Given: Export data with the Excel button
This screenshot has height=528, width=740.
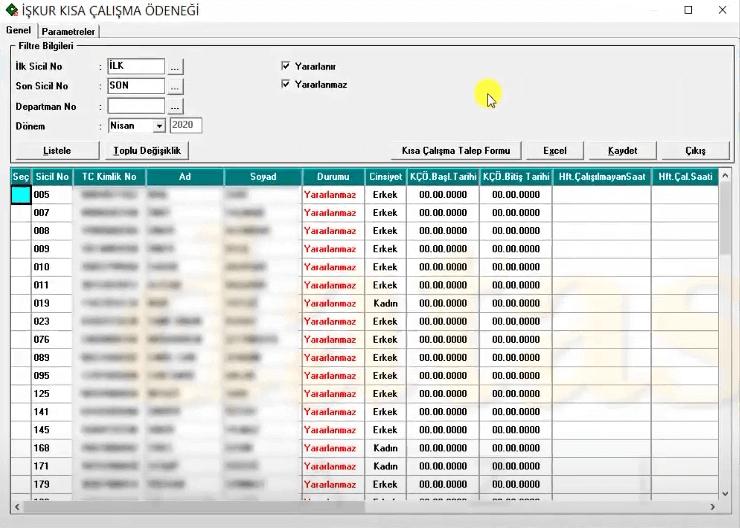Looking at the screenshot, I should (x=554, y=150).
